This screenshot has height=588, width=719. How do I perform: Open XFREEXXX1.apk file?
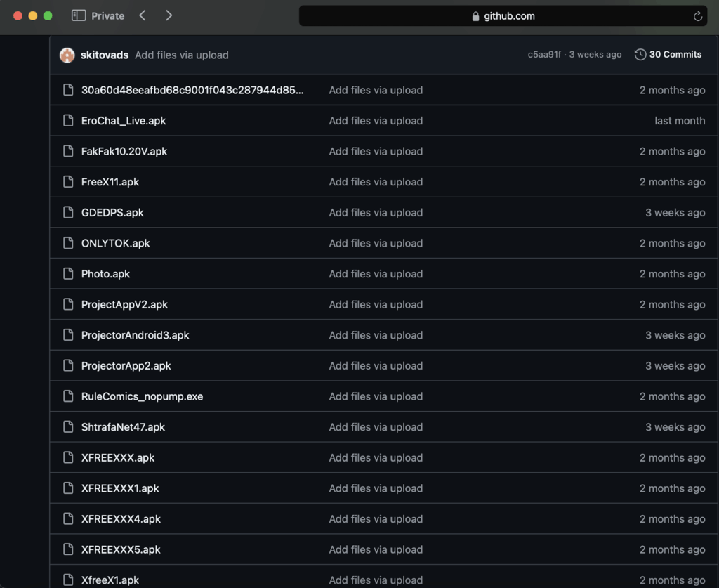tap(120, 488)
